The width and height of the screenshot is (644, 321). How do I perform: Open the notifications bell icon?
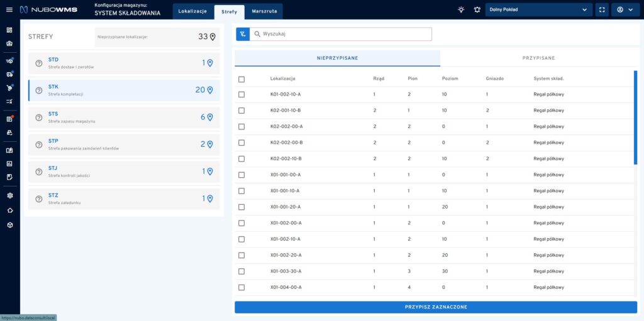tap(477, 10)
